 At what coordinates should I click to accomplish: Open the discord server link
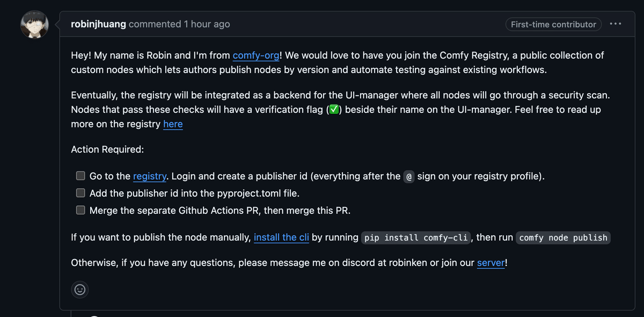(491, 263)
